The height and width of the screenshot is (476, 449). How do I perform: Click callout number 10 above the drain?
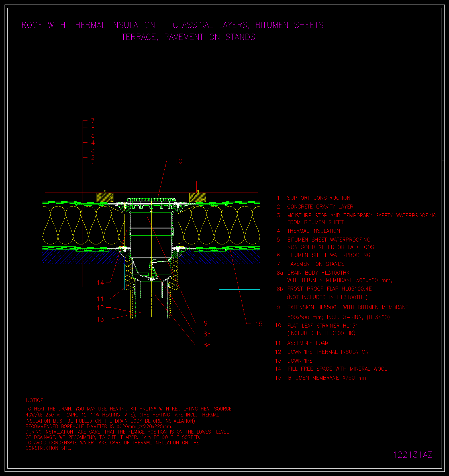point(179,162)
